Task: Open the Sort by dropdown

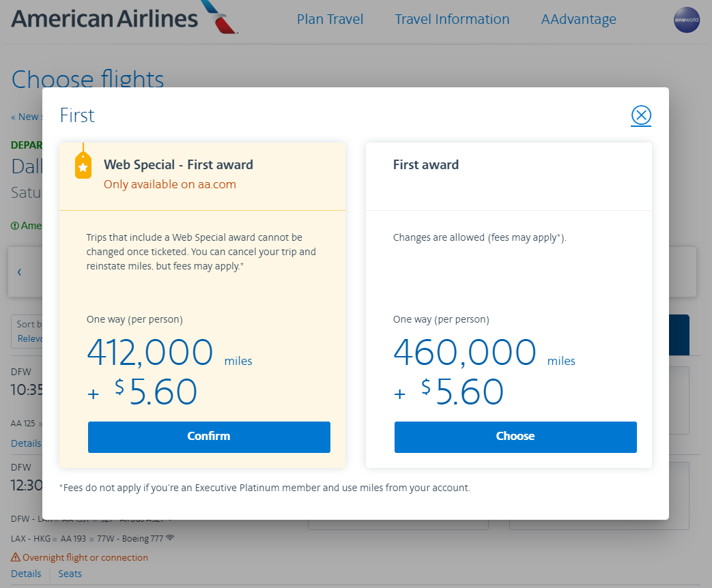Action: pyautogui.click(x=29, y=332)
